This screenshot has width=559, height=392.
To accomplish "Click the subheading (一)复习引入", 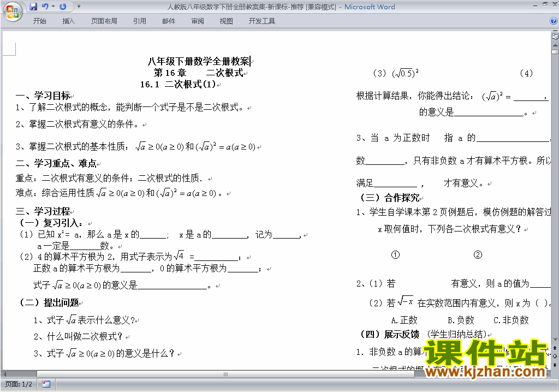I will (x=52, y=223).
